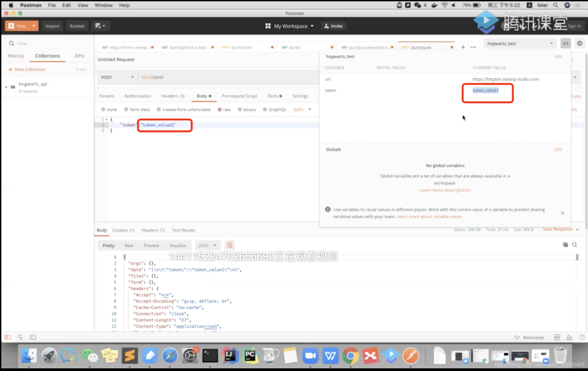The width and height of the screenshot is (588, 371).
Task: Open the collections Trash
Action: (81, 69)
